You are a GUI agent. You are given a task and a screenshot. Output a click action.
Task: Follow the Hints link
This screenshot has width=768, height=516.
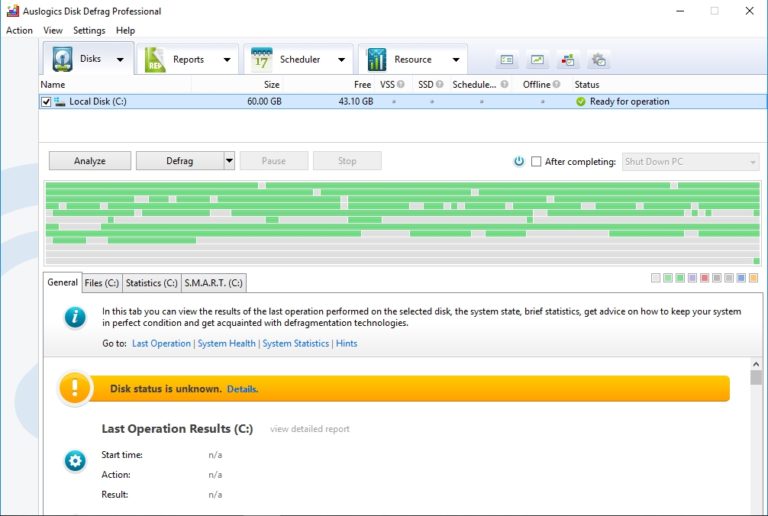click(x=346, y=344)
